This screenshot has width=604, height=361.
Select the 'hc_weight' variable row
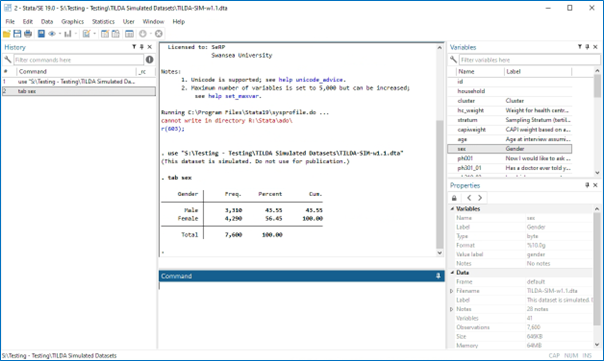[510, 110]
